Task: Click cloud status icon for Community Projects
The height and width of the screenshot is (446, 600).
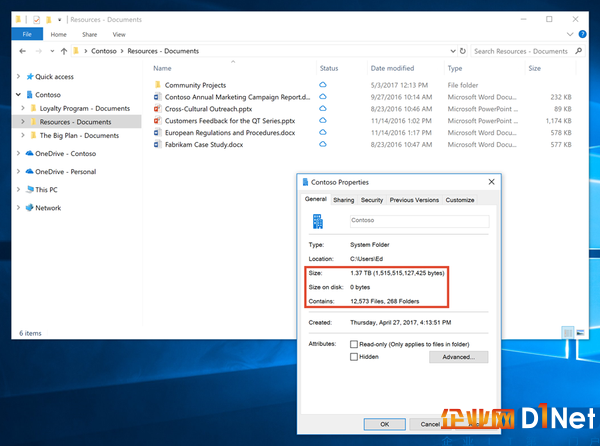Action: [x=323, y=85]
